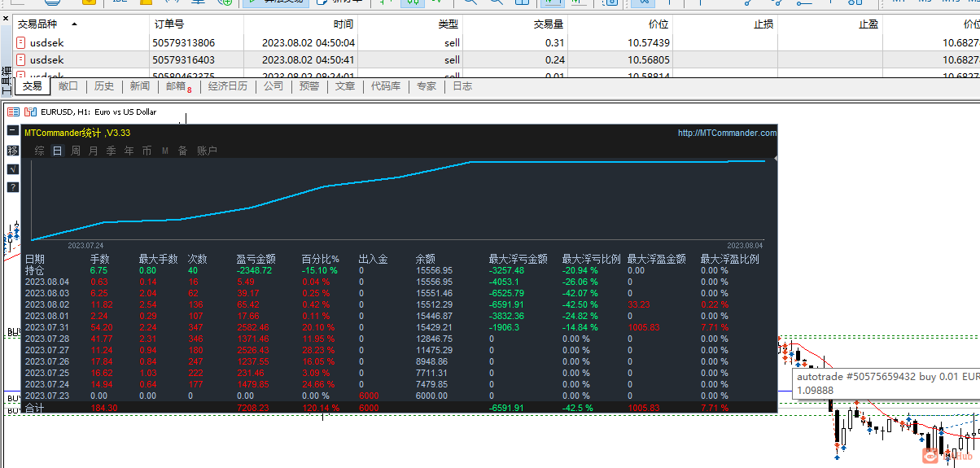Viewport: 980px width, 468px height.
Task: Open the http://MTCommander.com link
Action: 727,133
